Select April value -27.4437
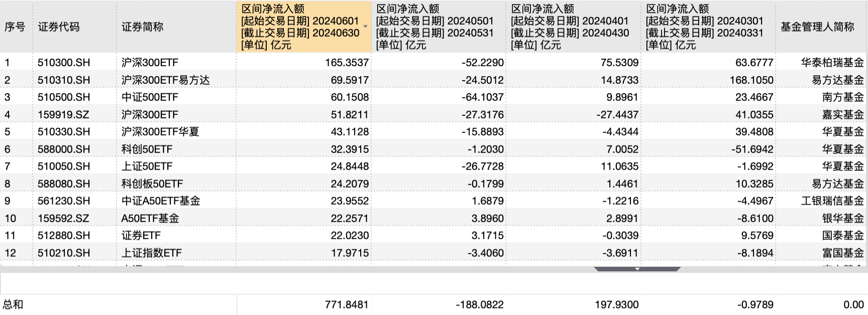The image size is (868, 315). 617,114
